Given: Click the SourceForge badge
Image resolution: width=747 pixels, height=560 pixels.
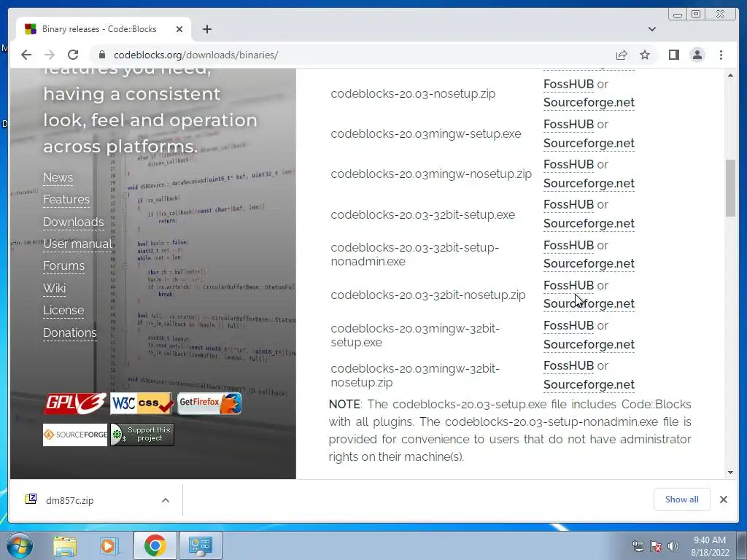Looking at the screenshot, I should (x=75, y=435).
